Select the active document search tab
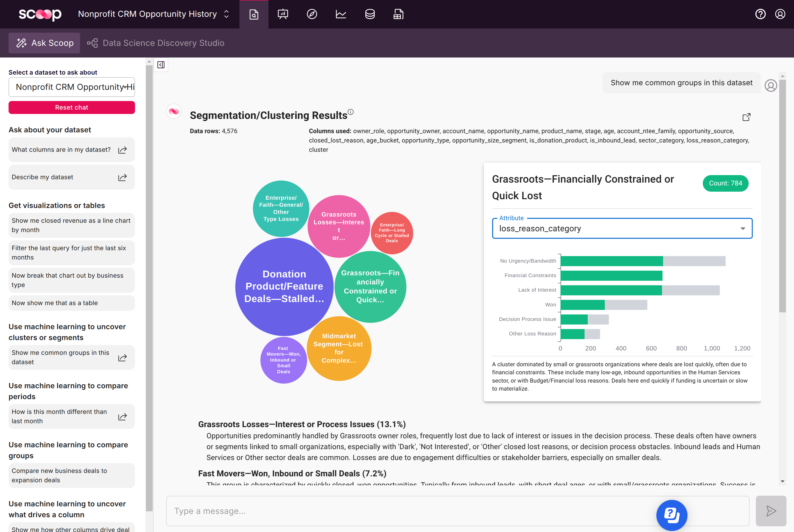 click(x=254, y=14)
